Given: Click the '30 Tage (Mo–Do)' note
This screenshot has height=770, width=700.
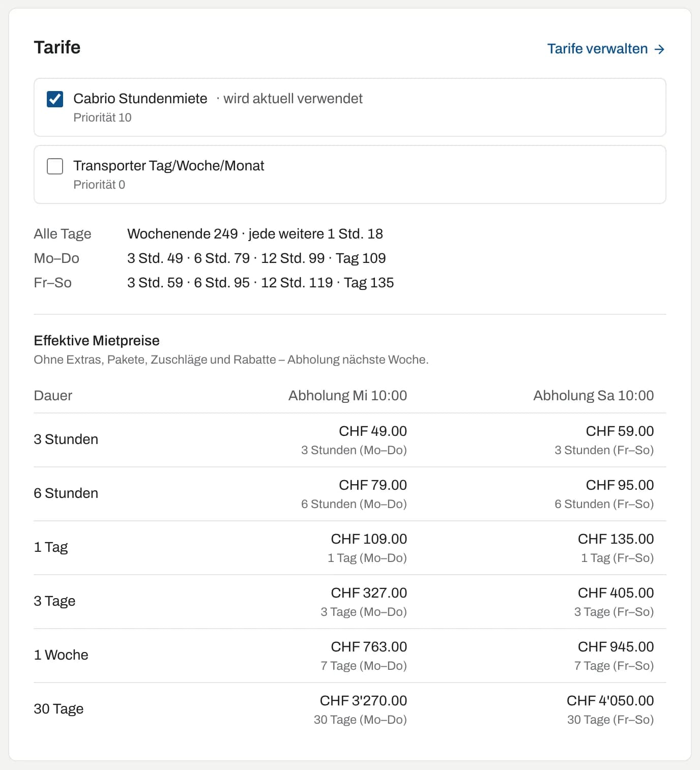Looking at the screenshot, I should [360, 720].
